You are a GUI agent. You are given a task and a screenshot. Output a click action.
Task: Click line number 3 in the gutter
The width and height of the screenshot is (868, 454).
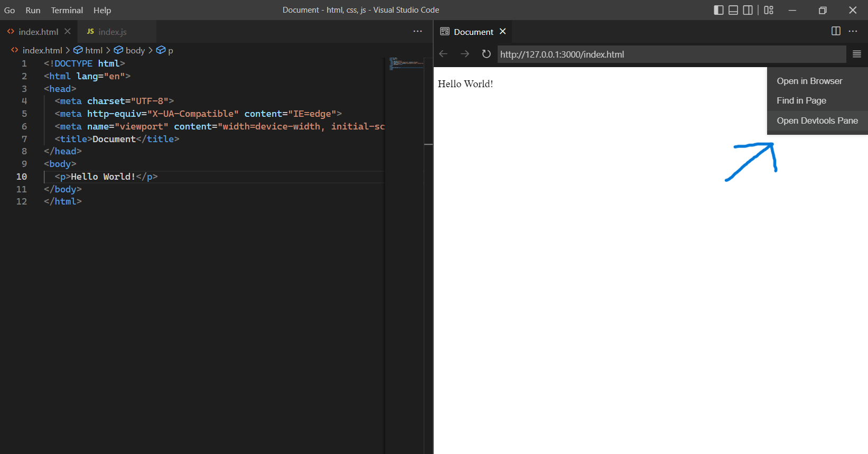(24, 89)
